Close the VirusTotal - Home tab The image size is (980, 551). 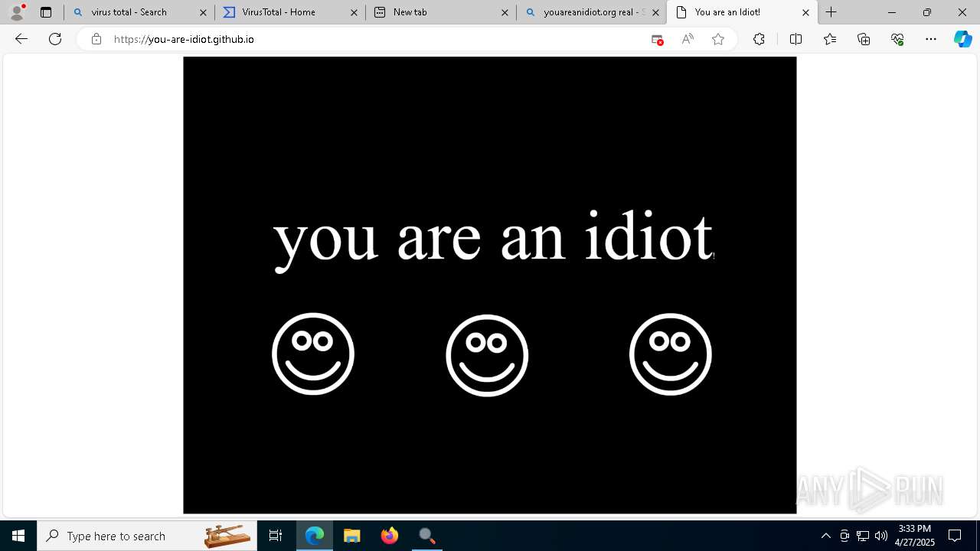[354, 12]
